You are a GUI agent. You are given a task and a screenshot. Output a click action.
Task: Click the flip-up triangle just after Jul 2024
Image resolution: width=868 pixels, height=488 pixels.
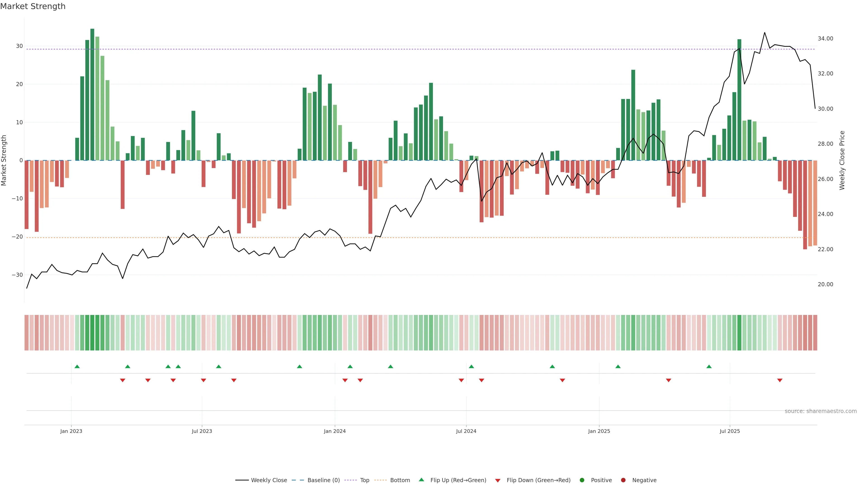[x=471, y=366]
